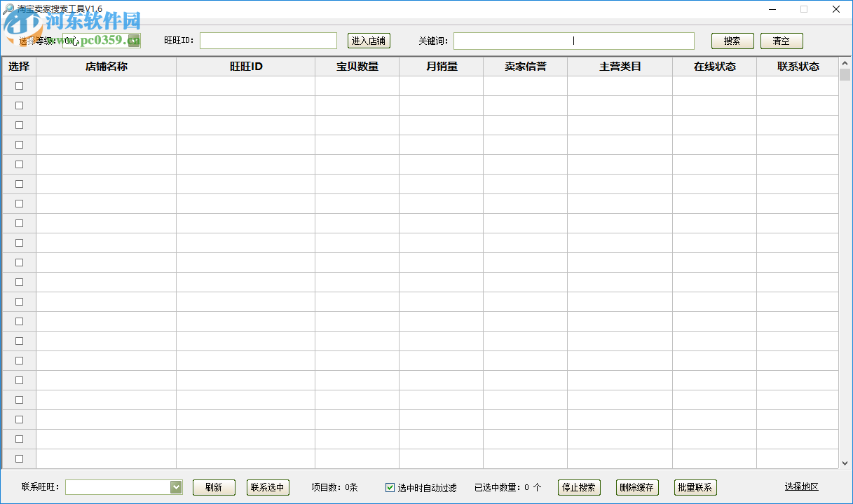Click the 刷新 (Refresh) button
Screen dimensions: 853x504
[213, 487]
